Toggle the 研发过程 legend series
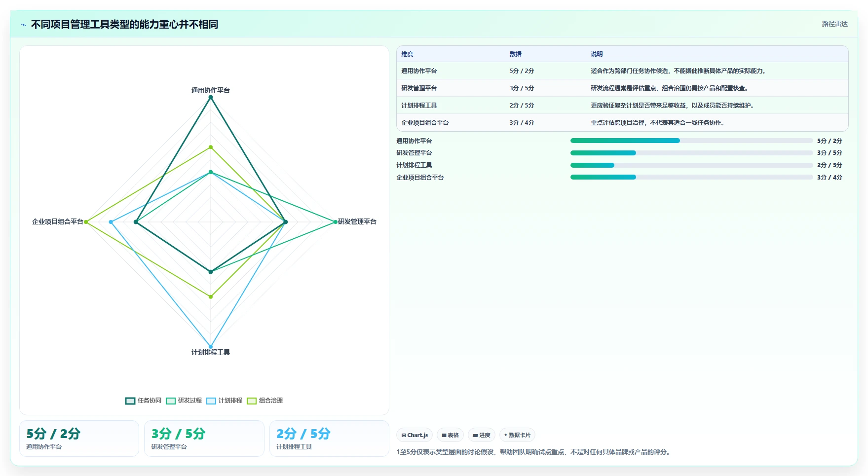This screenshot has height=476, width=868. pos(184,401)
